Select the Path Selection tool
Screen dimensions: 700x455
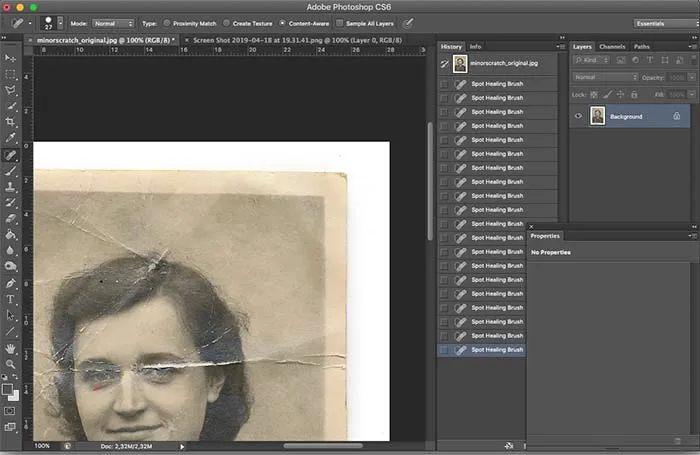pos(10,315)
